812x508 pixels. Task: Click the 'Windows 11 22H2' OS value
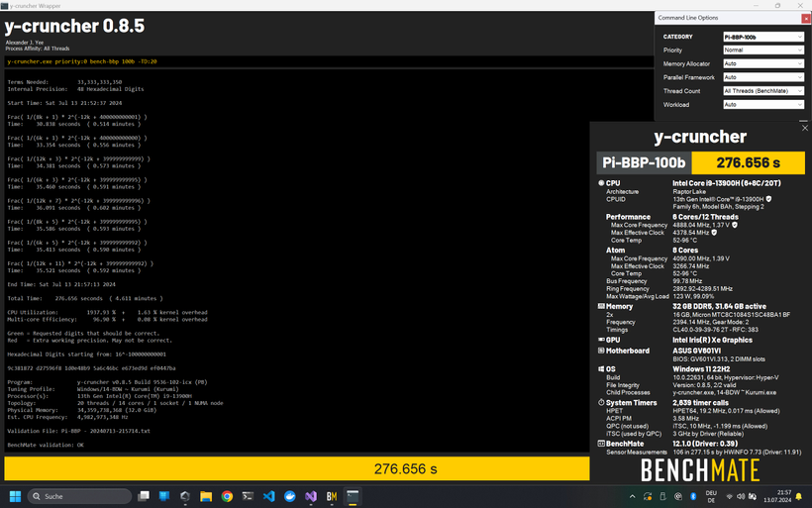coord(701,369)
